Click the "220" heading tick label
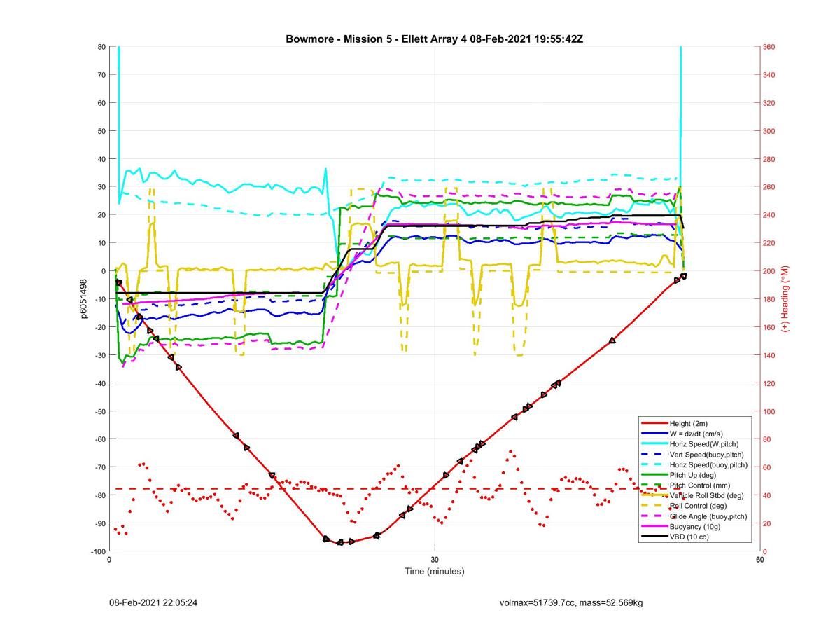The height and width of the screenshot is (620, 840). click(769, 243)
